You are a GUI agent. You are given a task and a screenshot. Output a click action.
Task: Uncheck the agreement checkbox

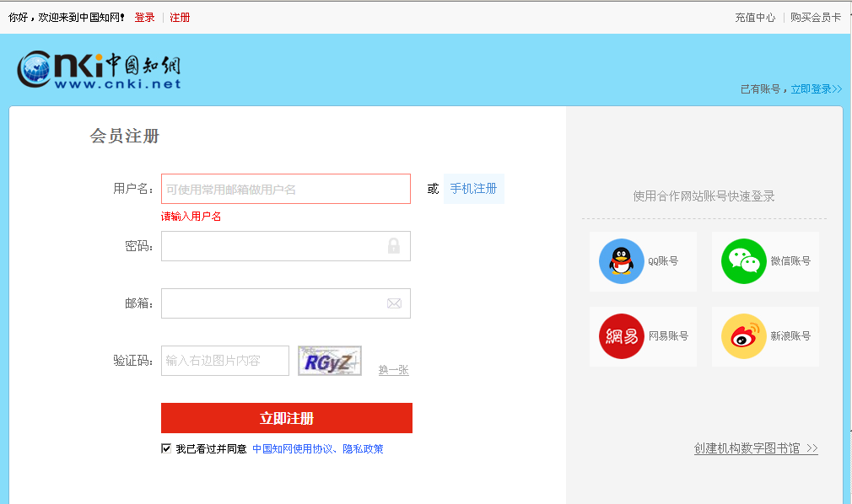[x=166, y=448]
